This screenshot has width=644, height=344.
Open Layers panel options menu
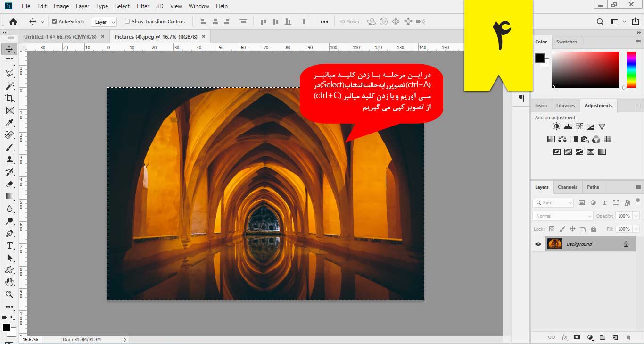(x=638, y=187)
